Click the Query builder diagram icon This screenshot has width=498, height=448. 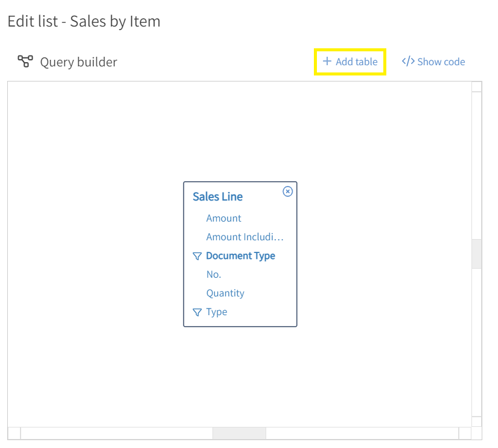click(x=25, y=62)
